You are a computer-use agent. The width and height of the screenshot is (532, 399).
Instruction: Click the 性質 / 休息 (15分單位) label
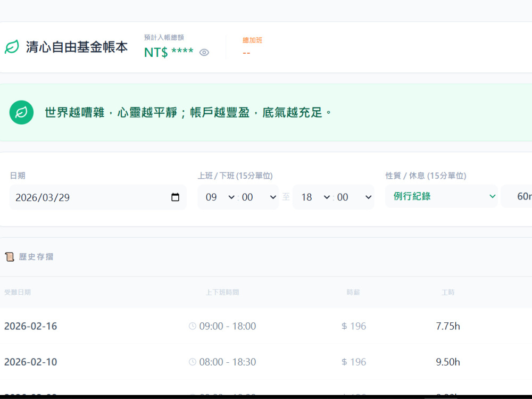pos(426,176)
